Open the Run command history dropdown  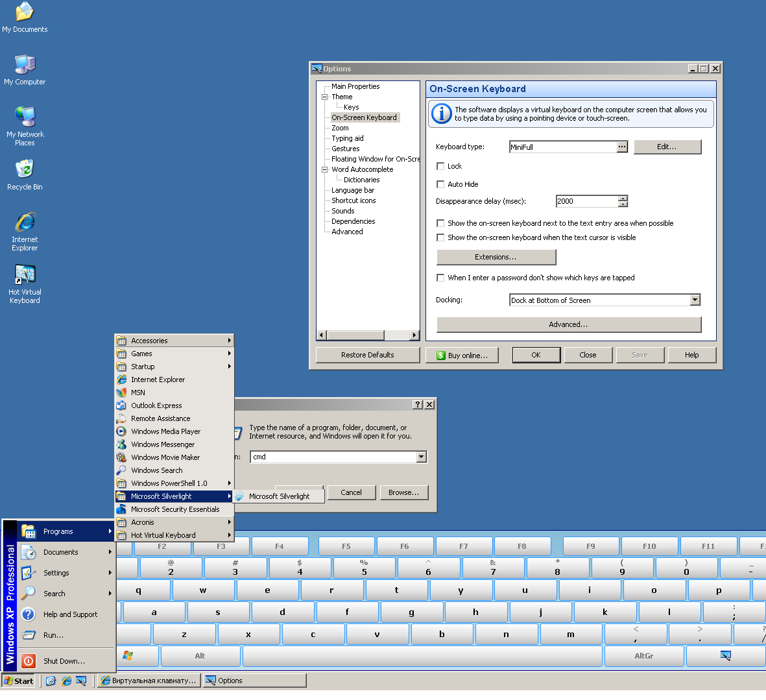(421, 457)
